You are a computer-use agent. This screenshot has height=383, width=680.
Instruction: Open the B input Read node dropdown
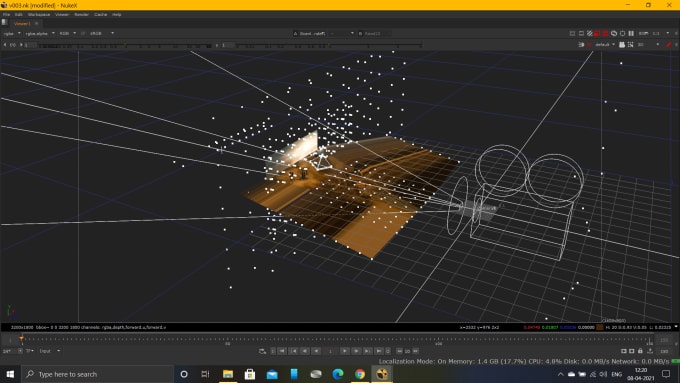click(375, 33)
